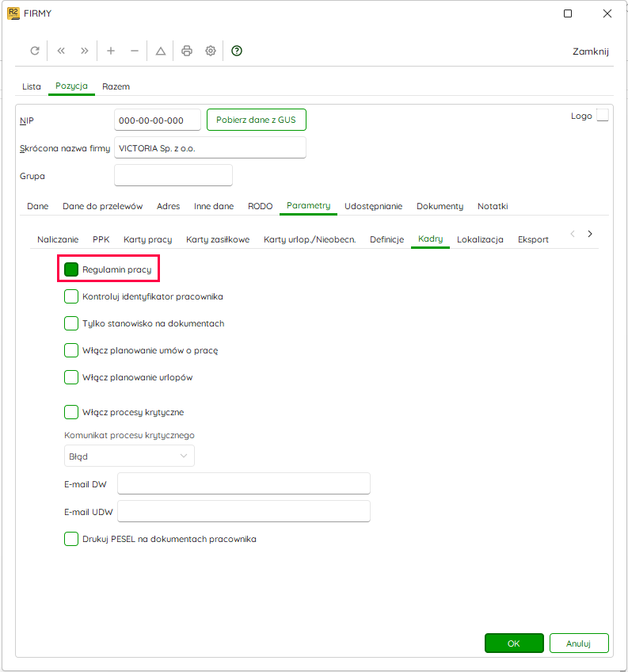The width and height of the screenshot is (628, 672).
Task: Switch to Razem tab
Action: pyautogui.click(x=116, y=86)
